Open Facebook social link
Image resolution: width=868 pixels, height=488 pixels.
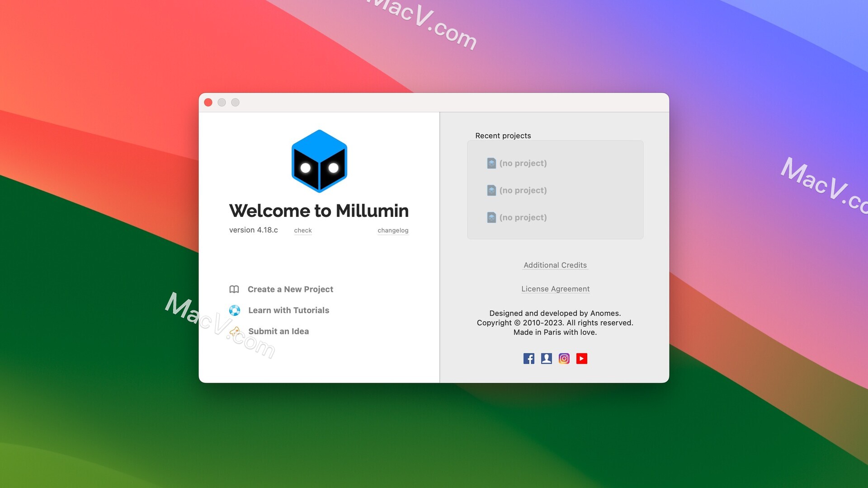(x=528, y=357)
